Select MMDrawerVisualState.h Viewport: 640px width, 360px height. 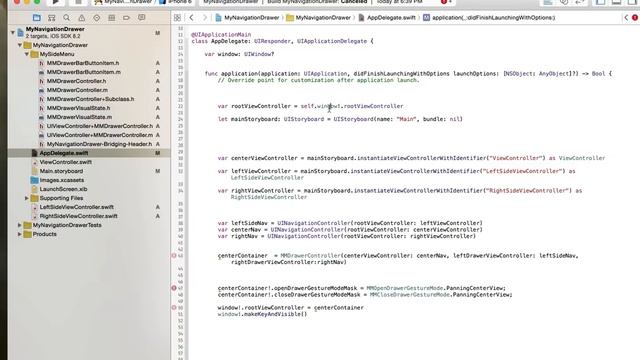78,108
